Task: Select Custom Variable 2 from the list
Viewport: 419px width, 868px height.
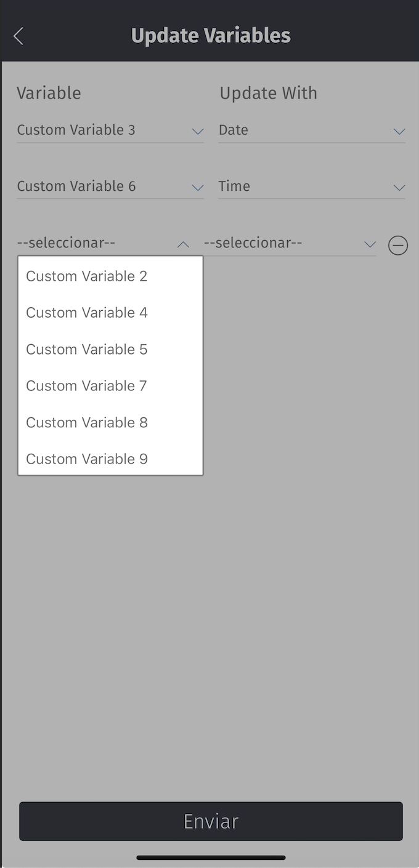Action: coord(86,276)
